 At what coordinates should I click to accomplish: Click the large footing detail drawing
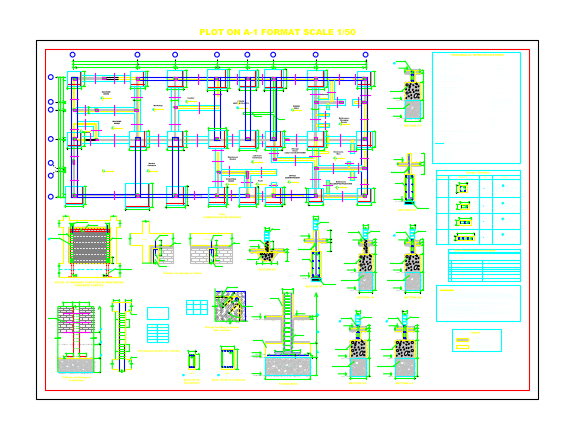tap(288, 334)
